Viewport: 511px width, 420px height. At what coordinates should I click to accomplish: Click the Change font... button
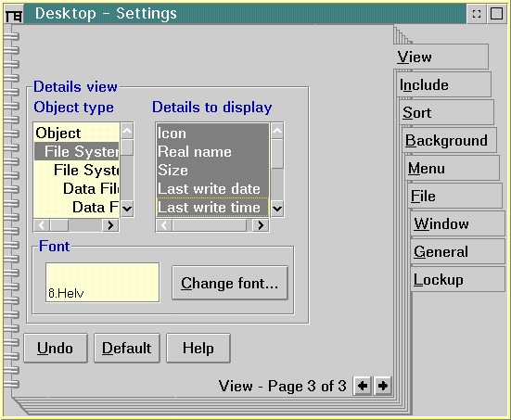230,283
